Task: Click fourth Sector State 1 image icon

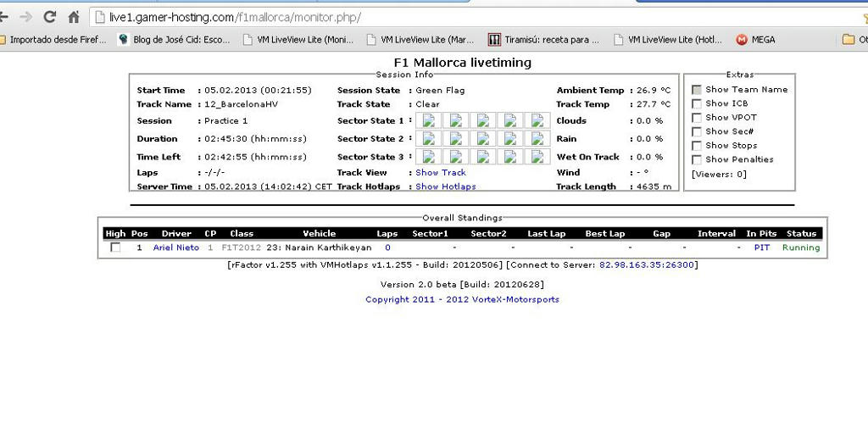Action: tap(509, 120)
